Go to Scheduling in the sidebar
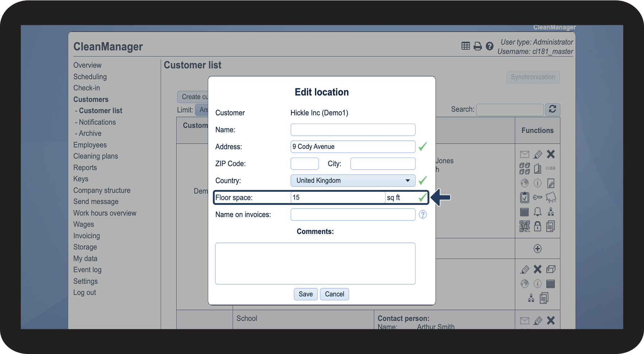Image resolution: width=644 pixels, height=354 pixels. pos(90,77)
